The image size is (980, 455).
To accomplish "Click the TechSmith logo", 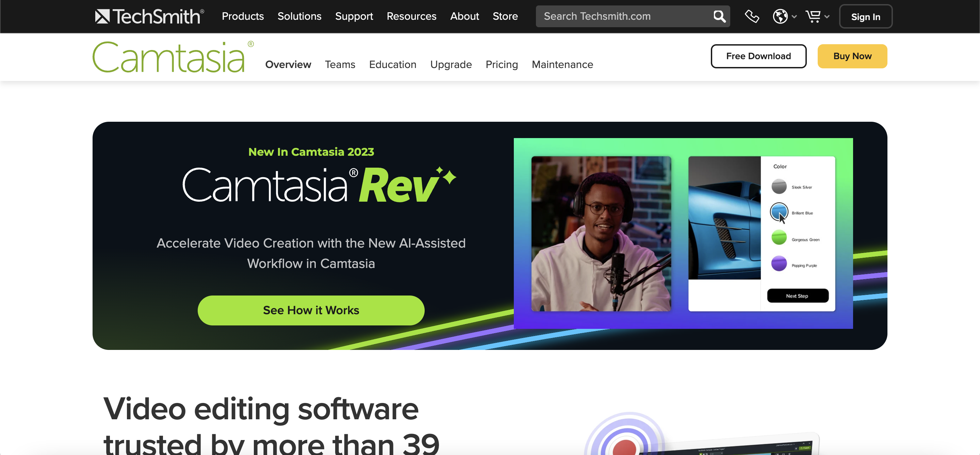I will pyautogui.click(x=149, y=16).
